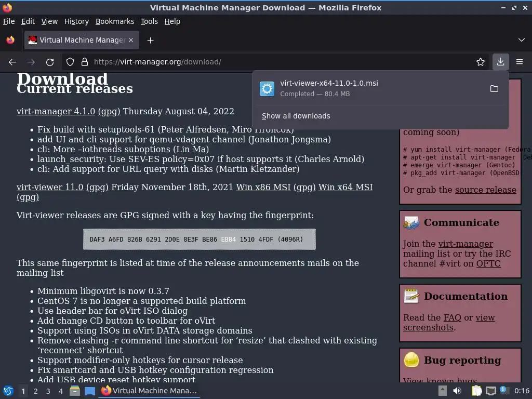Open the Edit menu
Viewport: 532px width, 399px height.
(28, 21)
